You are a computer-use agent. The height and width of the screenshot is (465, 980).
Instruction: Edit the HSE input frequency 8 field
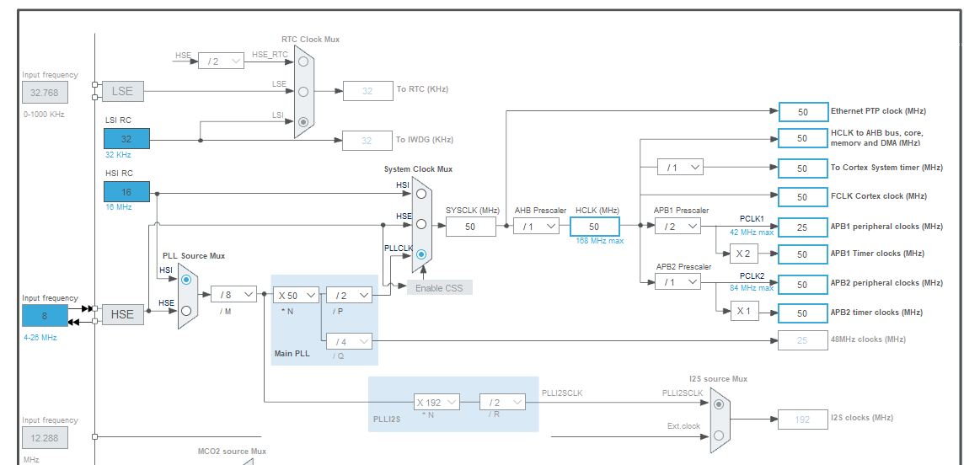(45, 316)
